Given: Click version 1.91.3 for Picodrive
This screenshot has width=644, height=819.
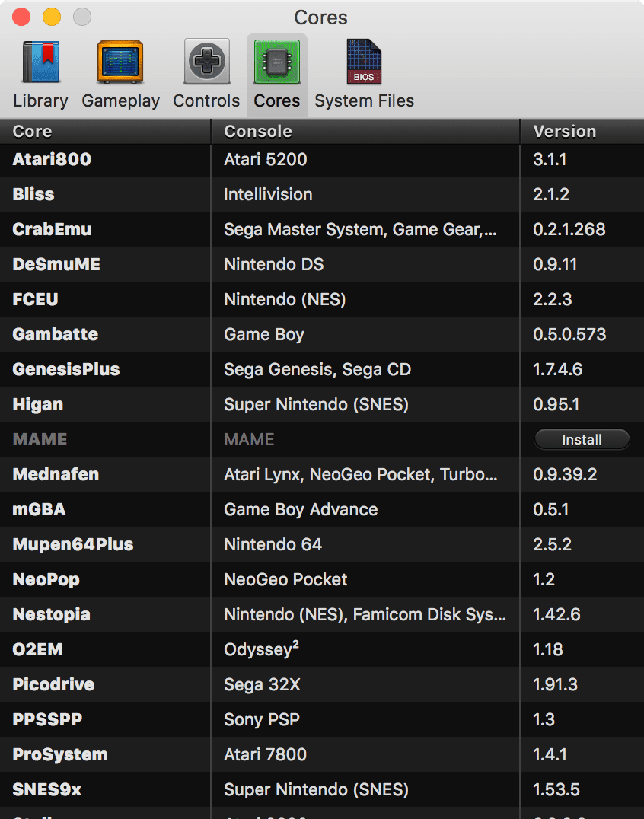Looking at the screenshot, I should (555, 684).
